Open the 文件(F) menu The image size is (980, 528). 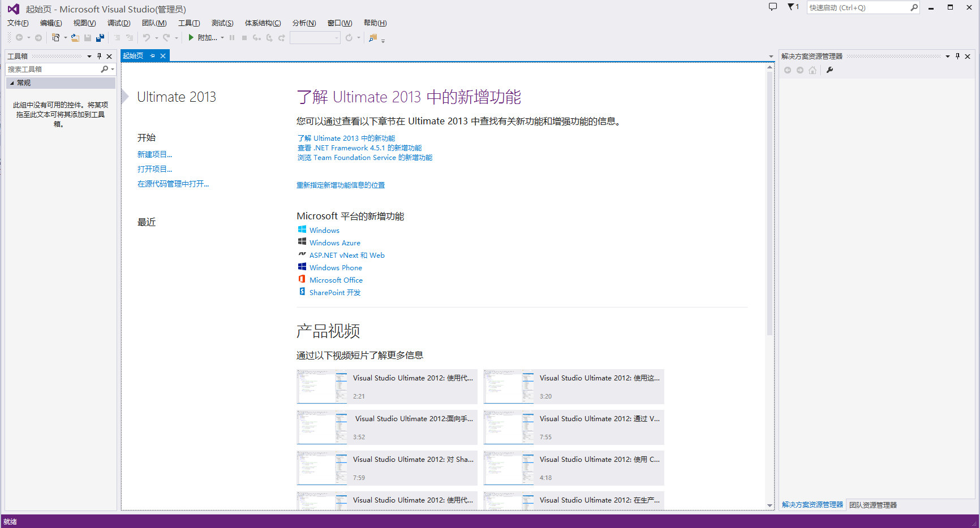pos(18,23)
